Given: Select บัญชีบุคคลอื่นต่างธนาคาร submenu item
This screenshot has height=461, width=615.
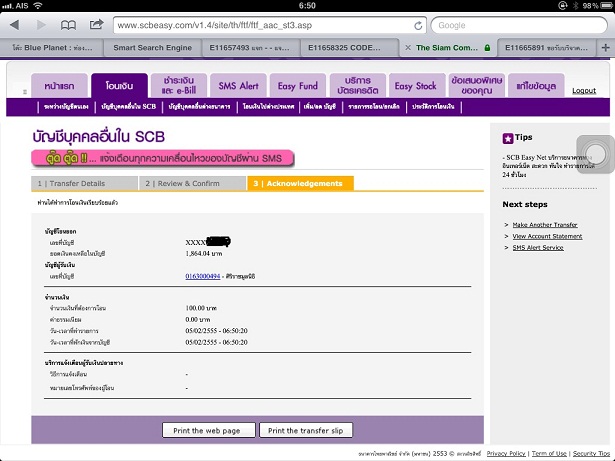Looking at the screenshot, I should click(x=199, y=107).
